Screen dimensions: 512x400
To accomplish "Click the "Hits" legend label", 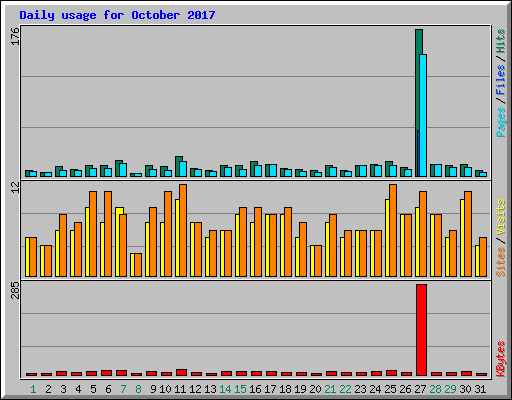I will 500,41.
